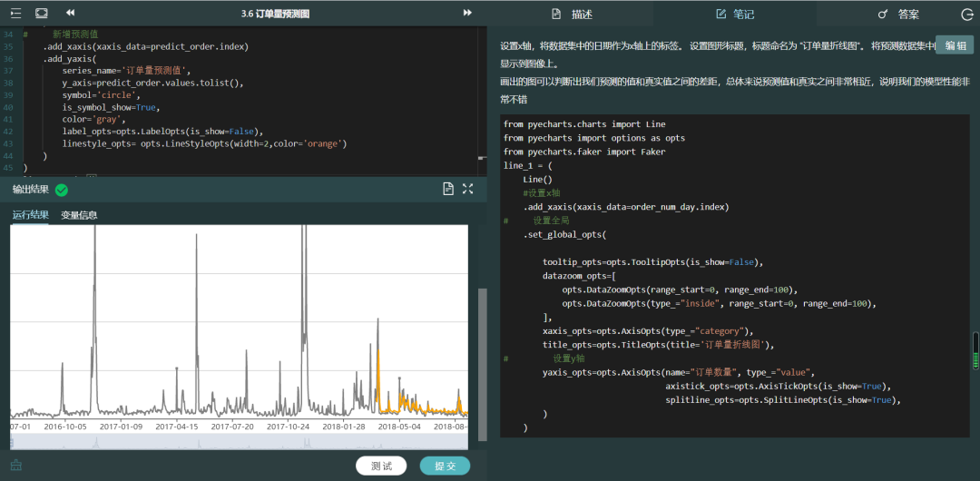Click the output panel vertical scrollbar
Screen dimensions: 980x481
tap(481, 364)
